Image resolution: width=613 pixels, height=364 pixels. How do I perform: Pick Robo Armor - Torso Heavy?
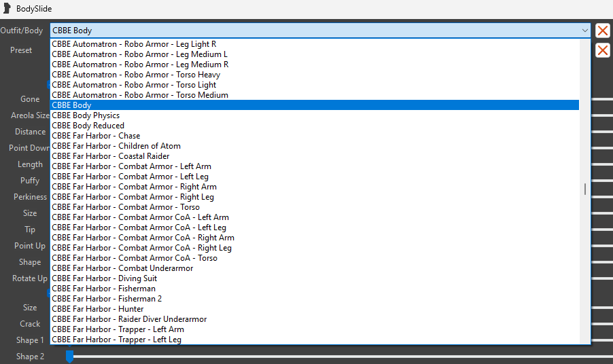pos(315,75)
